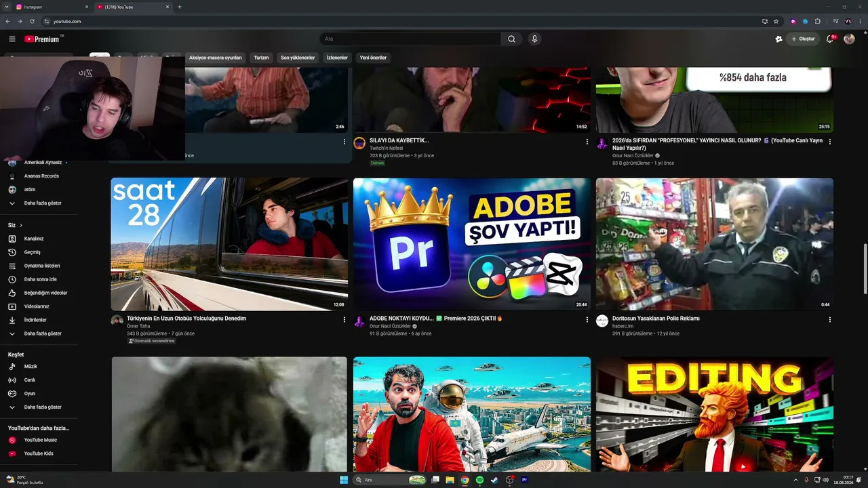Open the Siz section chevron

pos(21,225)
